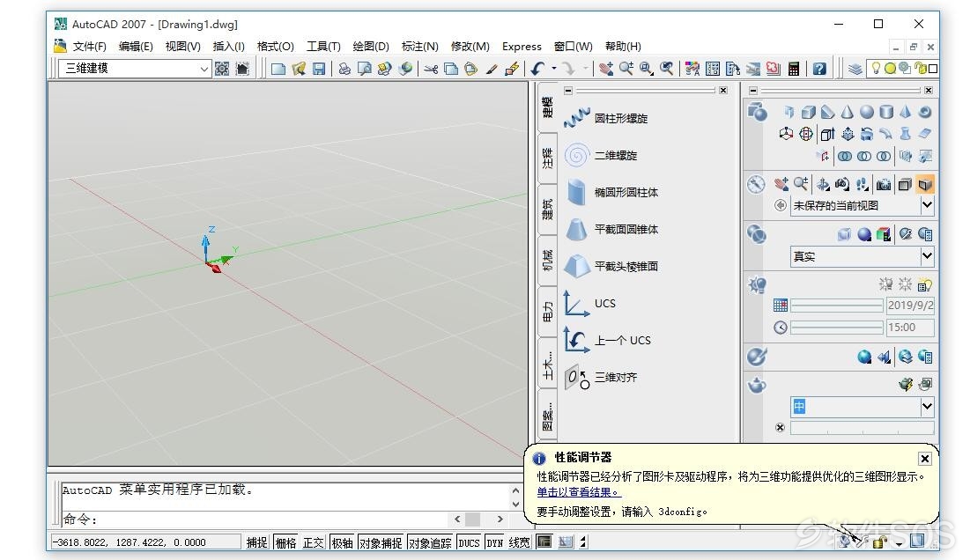The image size is (970, 560).
Task: Toggle 捕捉 snap mode in status bar
Action: 256,542
